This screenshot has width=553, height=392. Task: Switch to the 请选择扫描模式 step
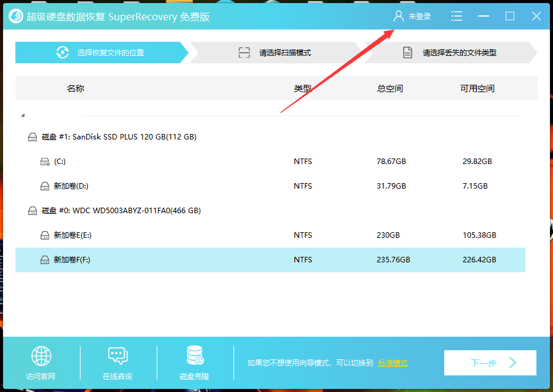(275, 52)
